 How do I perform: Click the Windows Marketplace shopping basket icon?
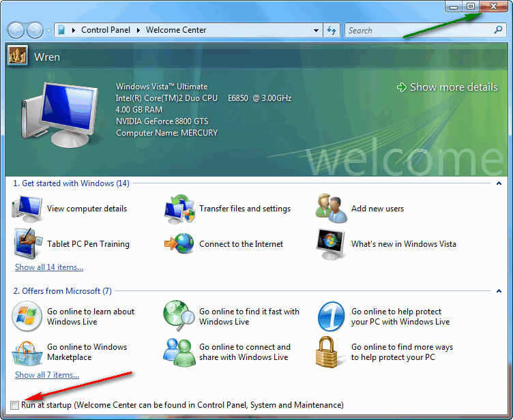click(27, 353)
